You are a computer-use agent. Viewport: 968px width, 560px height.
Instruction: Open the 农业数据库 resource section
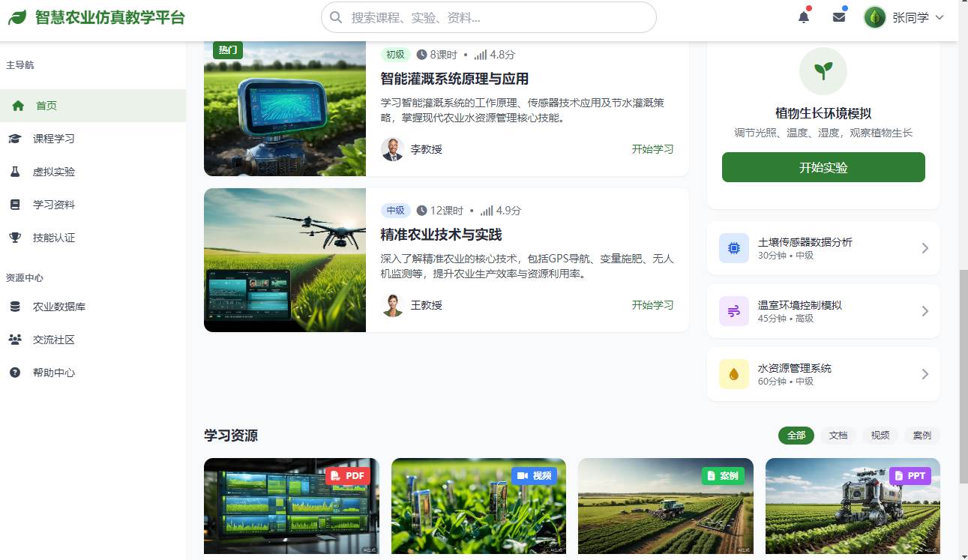[15, 307]
